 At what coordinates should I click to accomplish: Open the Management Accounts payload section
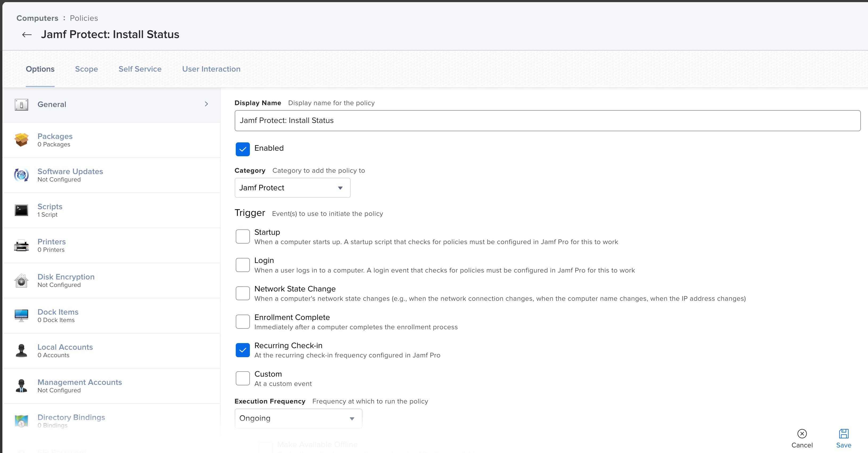click(x=111, y=386)
